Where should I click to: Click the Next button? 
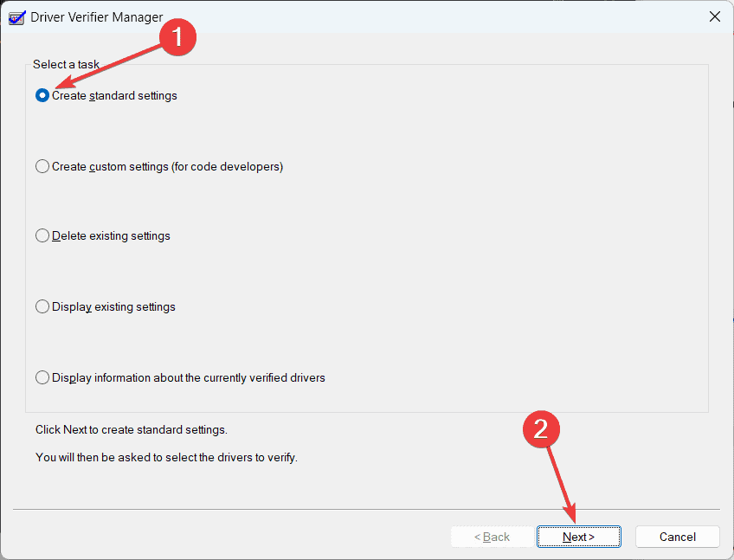(x=578, y=537)
